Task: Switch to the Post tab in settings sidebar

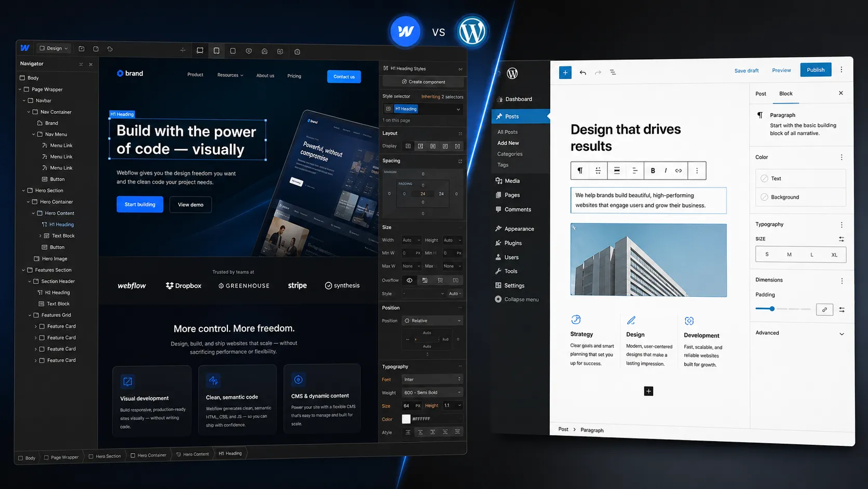Action: click(761, 94)
